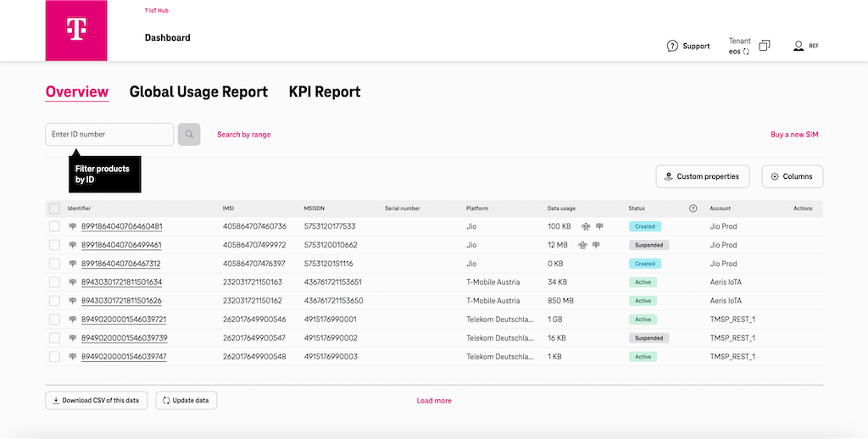Select checkbox for SIM 8943030172181150​1634
This screenshot has height=439, width=868.
click(54, 282)
